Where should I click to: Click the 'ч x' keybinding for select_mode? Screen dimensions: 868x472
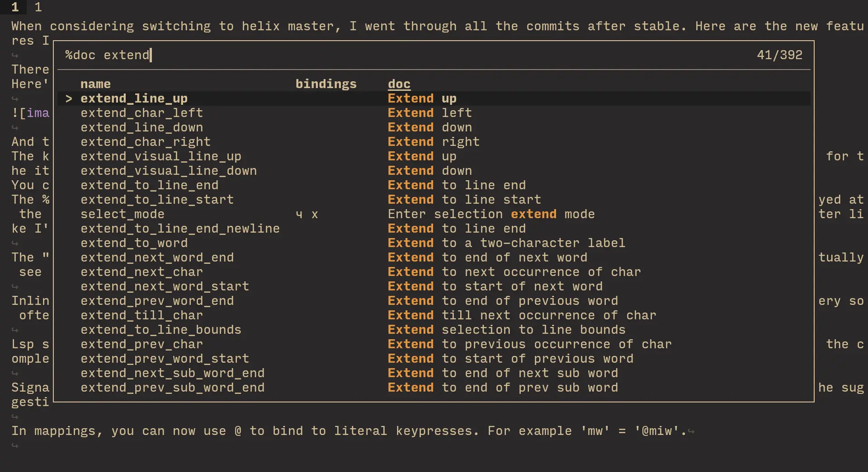pyautogui.click(x=307, y=214)
